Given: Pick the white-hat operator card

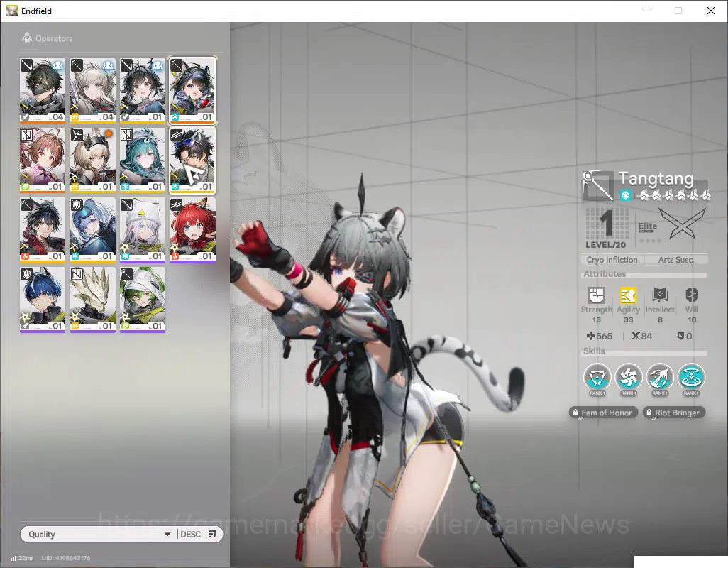Looking at the screenshot, I should (143, 230).
